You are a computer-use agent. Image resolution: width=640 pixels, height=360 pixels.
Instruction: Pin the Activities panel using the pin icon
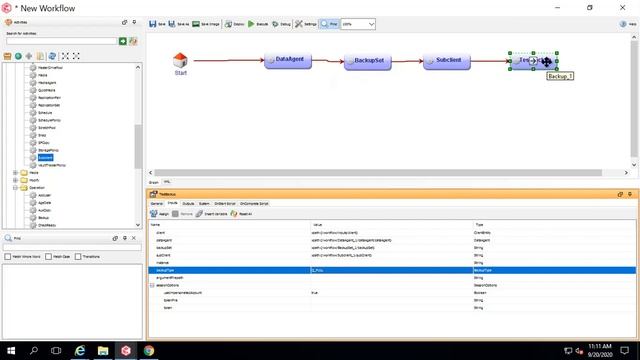[134, 22]
